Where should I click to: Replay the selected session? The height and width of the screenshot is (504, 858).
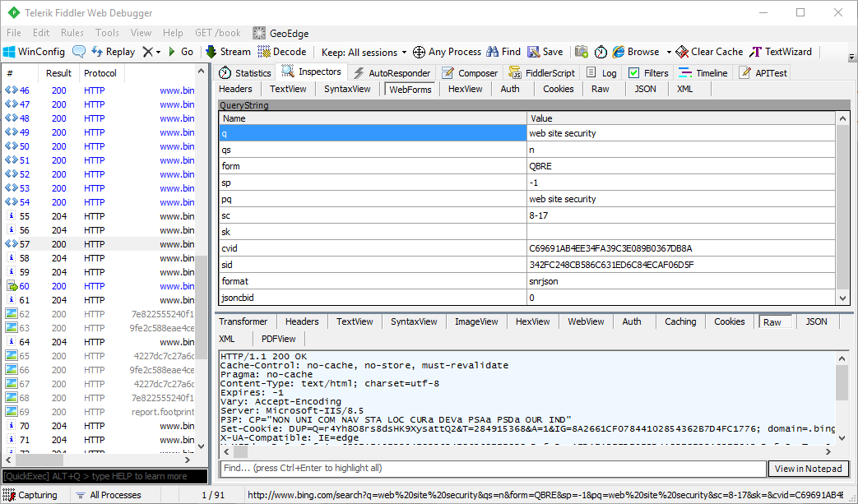tap(113, 51)
